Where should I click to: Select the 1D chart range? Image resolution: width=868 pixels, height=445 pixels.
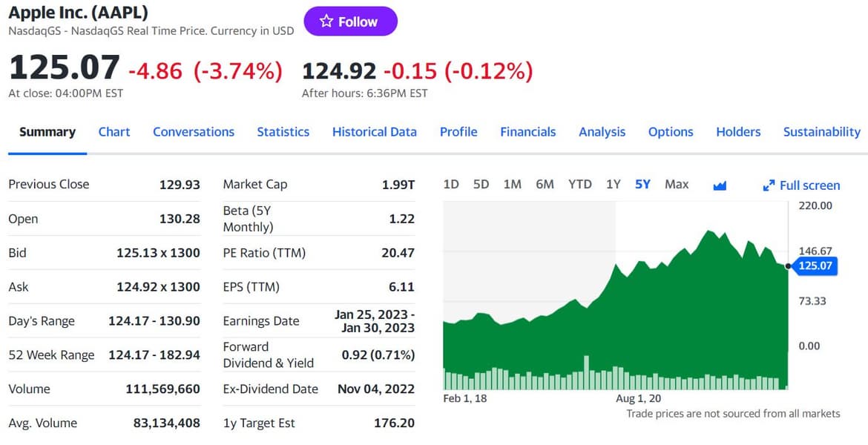click(x=451, y=184)
